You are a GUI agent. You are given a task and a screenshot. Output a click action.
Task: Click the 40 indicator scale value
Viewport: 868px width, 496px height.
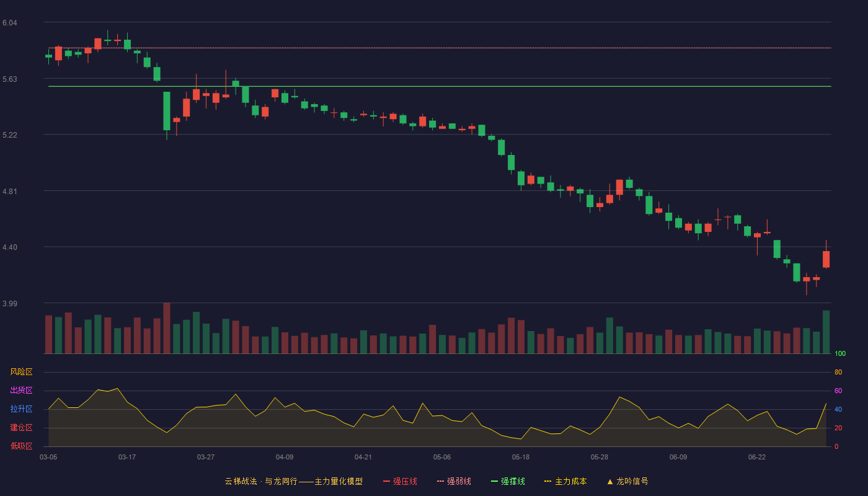click(x=838, y=410)
